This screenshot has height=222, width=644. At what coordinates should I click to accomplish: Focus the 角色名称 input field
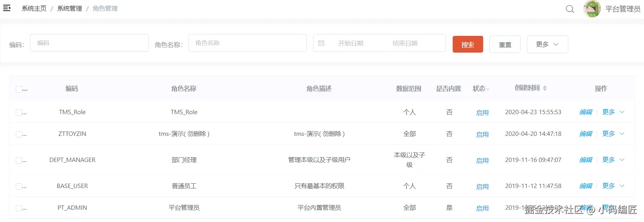pyautogui.click(x=248, y=43)
